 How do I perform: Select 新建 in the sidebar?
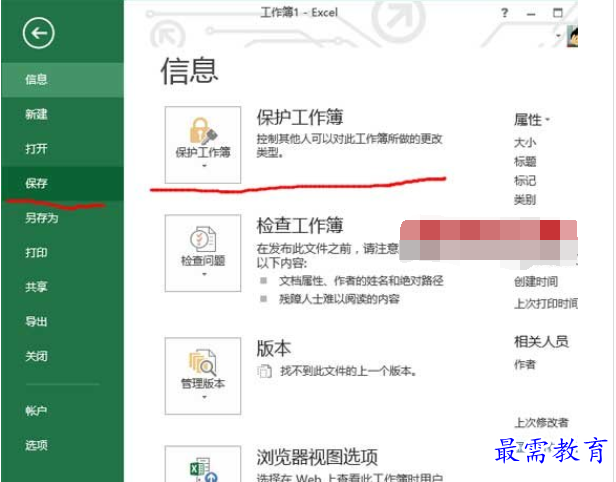[x=62, y=114]
